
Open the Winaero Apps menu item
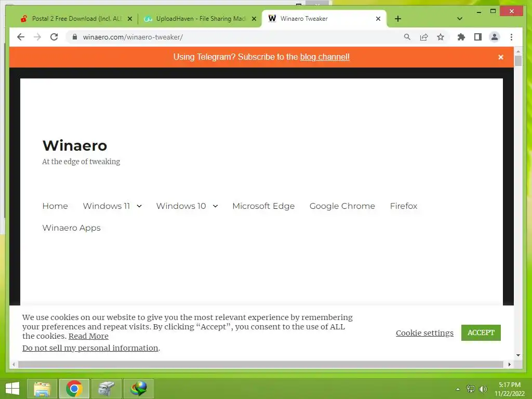tap(71, 228)
